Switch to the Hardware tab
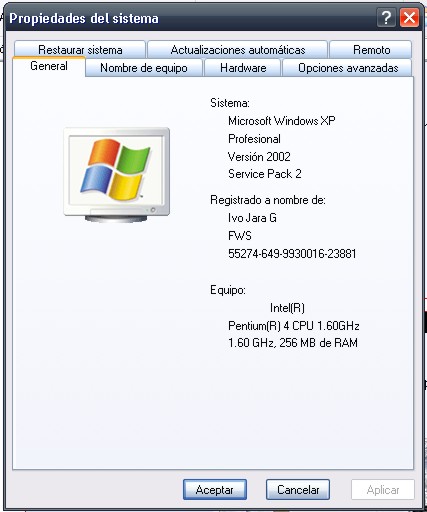427x512 pixels. click(243, 68)
